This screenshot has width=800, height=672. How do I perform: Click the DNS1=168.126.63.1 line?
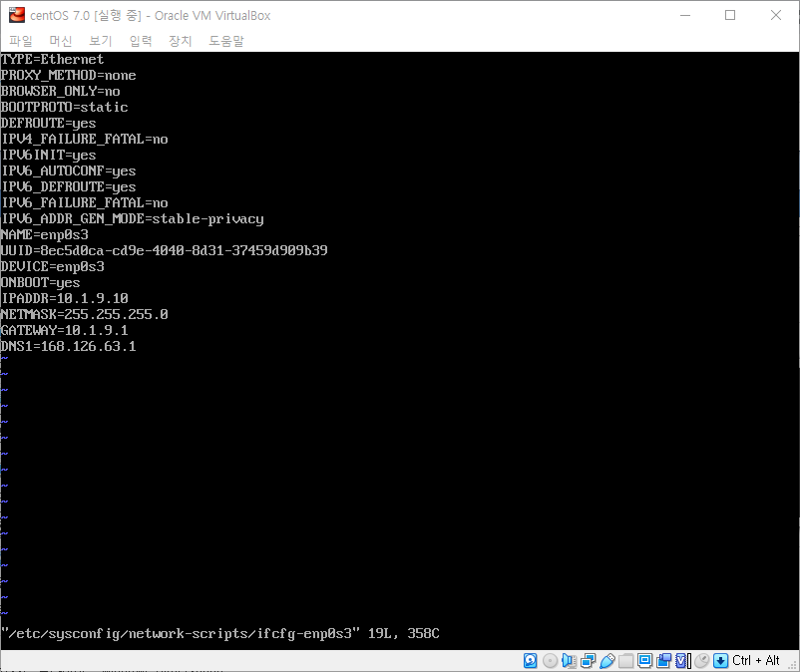(x=69, y=346)
